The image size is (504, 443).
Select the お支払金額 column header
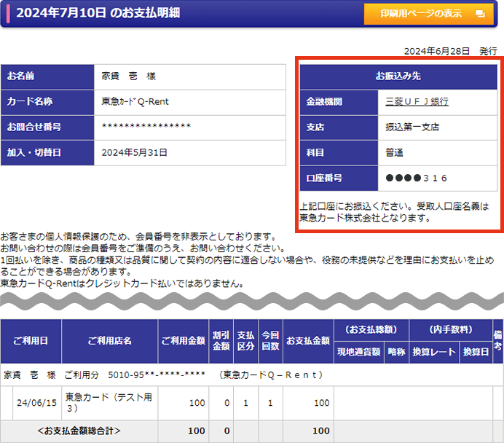tap(308, 341)
